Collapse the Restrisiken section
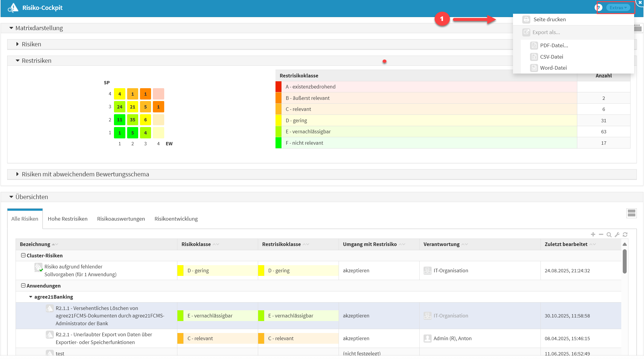This screenshot has height=359, width=644. pos(17,61)
